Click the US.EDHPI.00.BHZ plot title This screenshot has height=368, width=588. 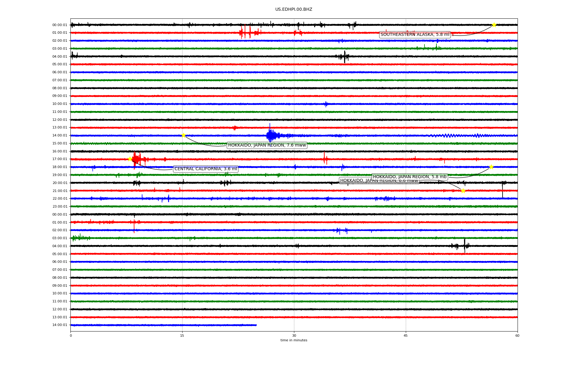click(x=294, y=10)
